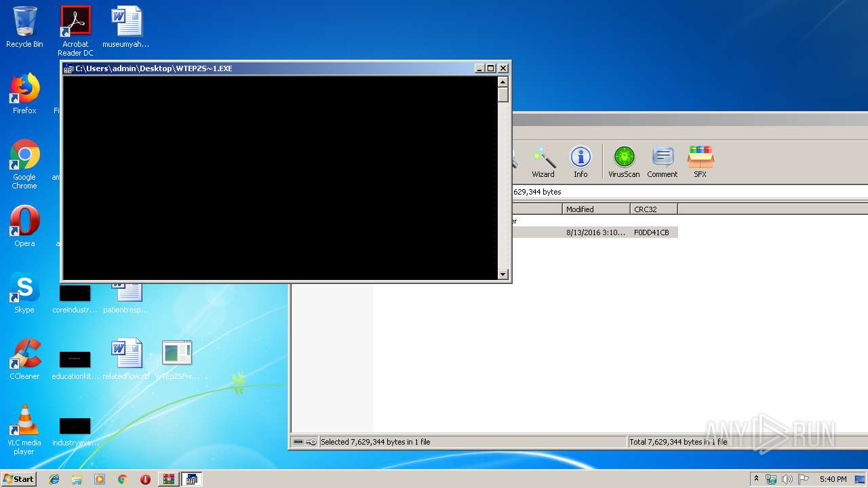Run VirusScan from WinRAR toolbar
The height and width of the screenshot is (488, 868).
(x=624, y=162)
